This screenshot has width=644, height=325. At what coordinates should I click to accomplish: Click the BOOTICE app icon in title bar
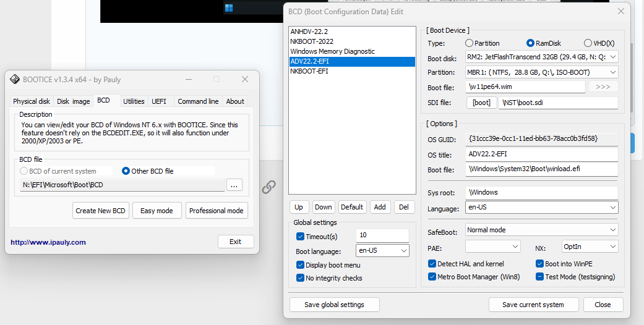point(15,79)
